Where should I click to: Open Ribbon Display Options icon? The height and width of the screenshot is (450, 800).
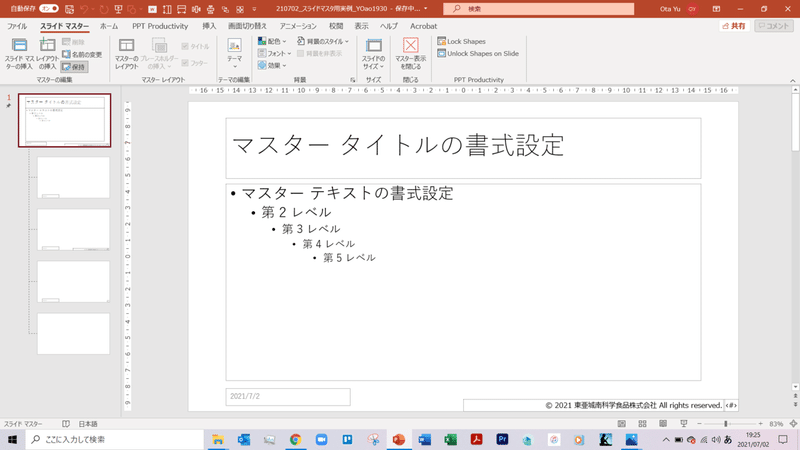point(716,9)
